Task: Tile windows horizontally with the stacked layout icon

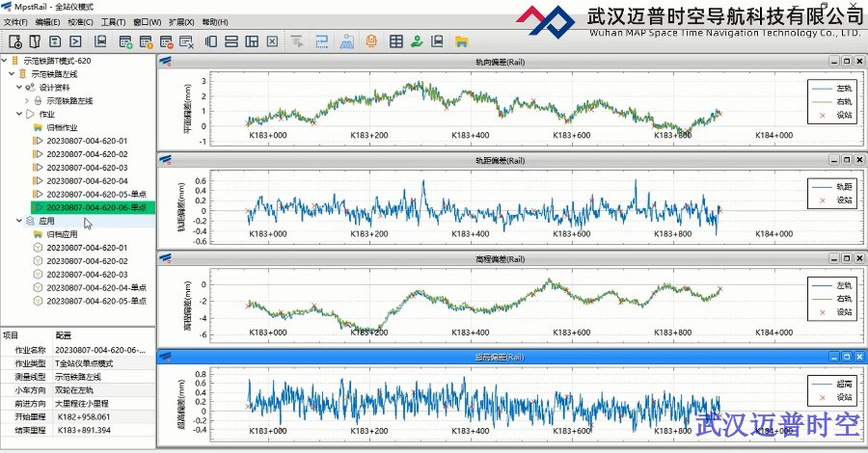Action: click(x=231, y=41)
